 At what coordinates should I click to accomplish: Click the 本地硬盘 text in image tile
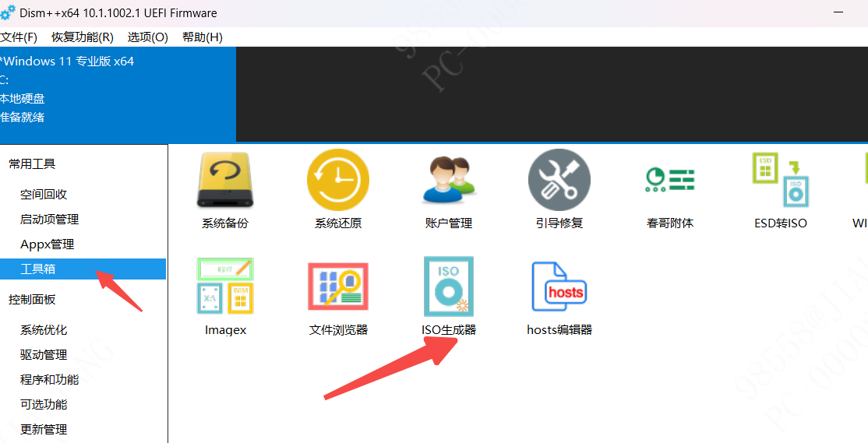pyautogui.click(x=22, y=98)
